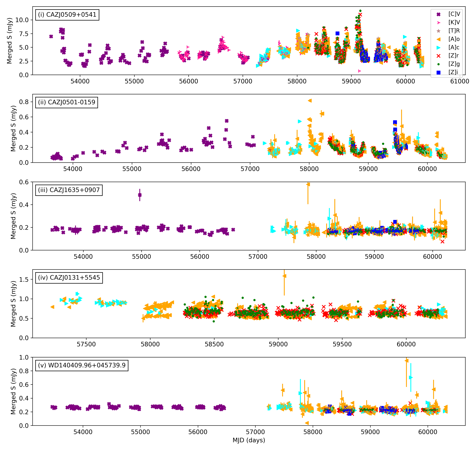Click the cyan [A]c triangle legend marker
This screenshot has height=451, width=476.
click(439, 48)
